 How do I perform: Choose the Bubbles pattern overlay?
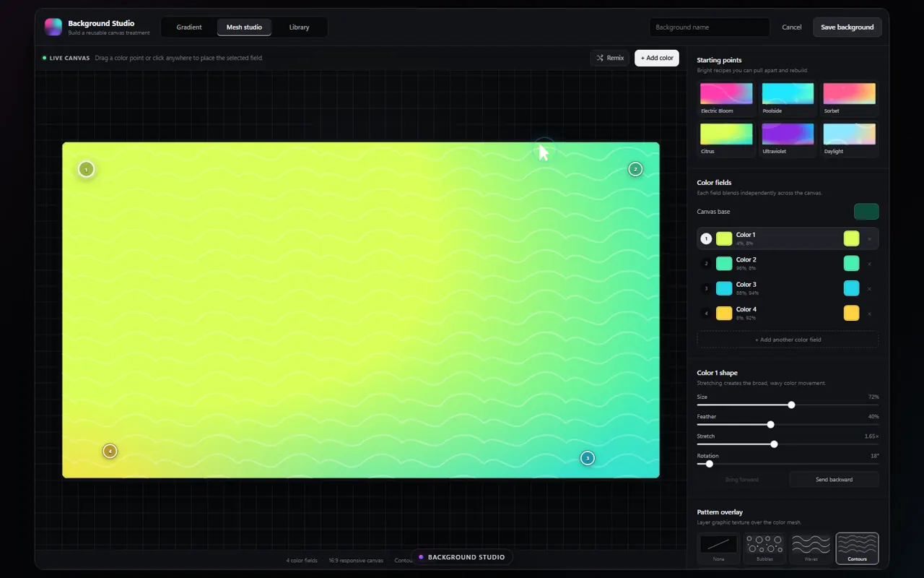point(764,548)
